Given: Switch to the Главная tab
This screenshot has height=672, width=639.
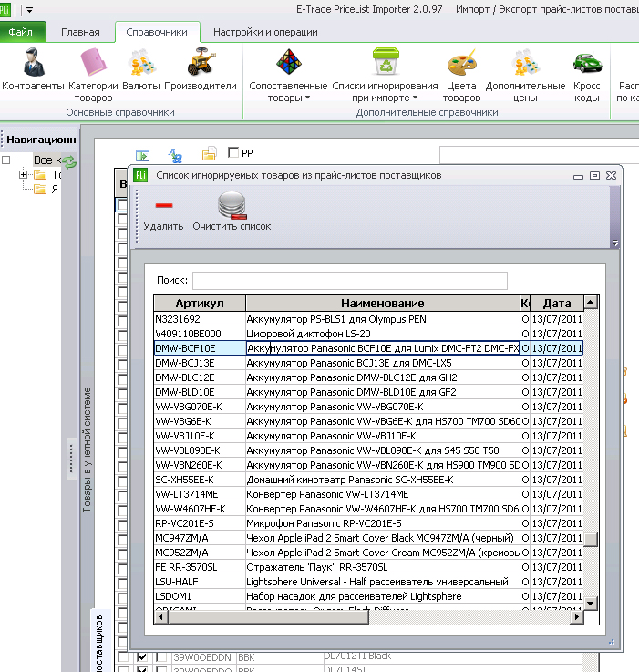Looking at the screenshot, I should (80, 32).
